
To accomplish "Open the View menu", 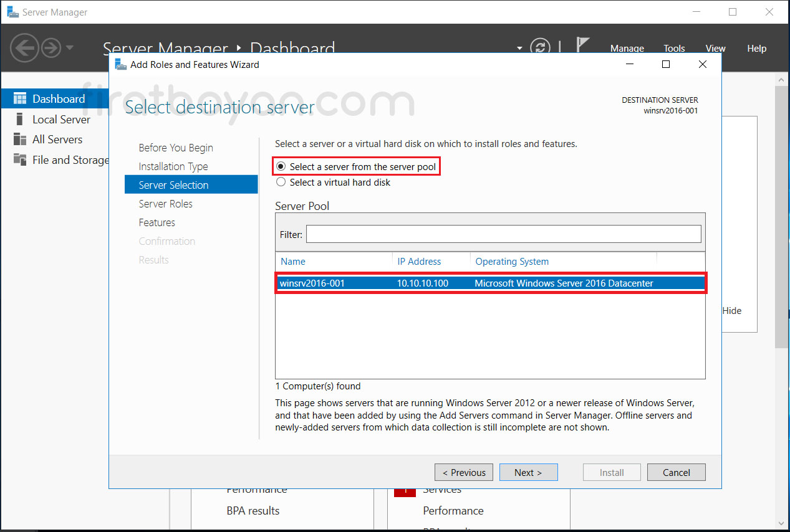I will [715, 49].
